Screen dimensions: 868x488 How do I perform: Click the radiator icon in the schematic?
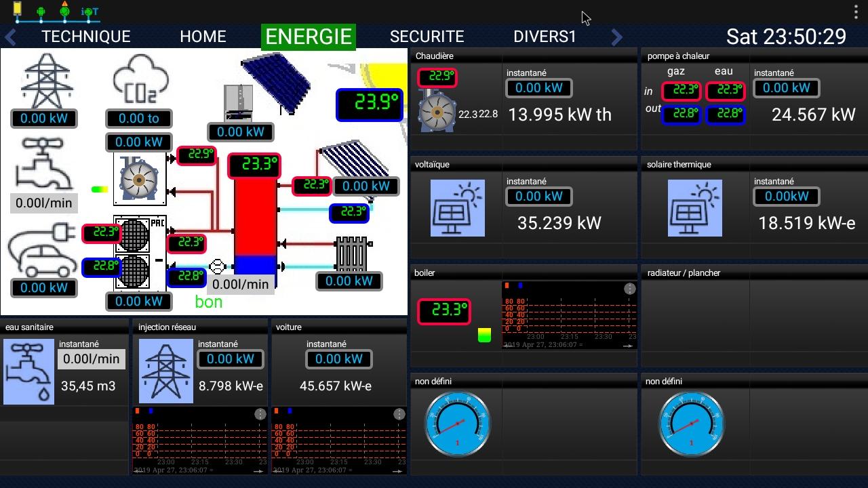(x=352, y=253)
